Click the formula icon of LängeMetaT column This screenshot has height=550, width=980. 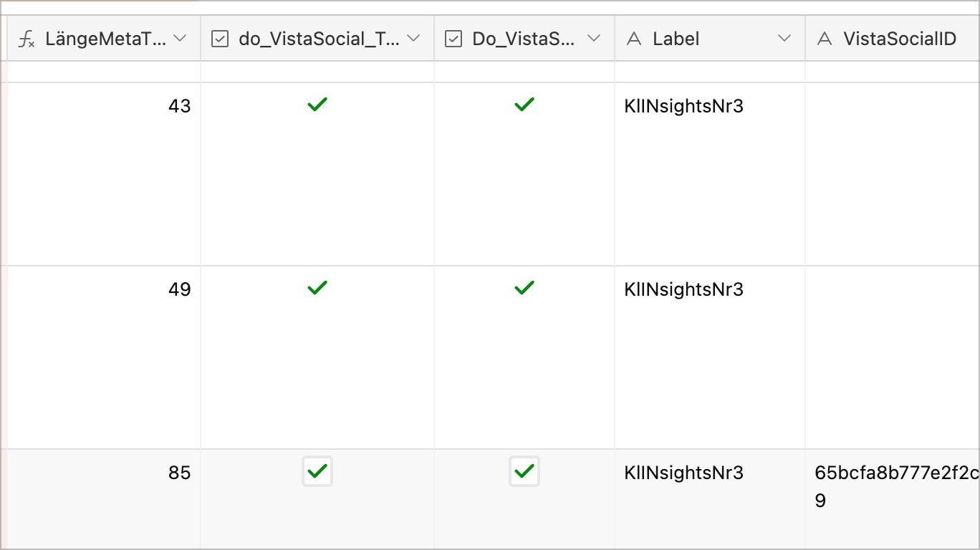click(27, 39)
